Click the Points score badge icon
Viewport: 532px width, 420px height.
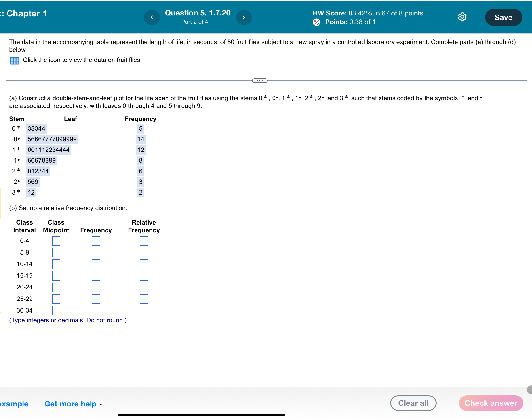point(317,22)
